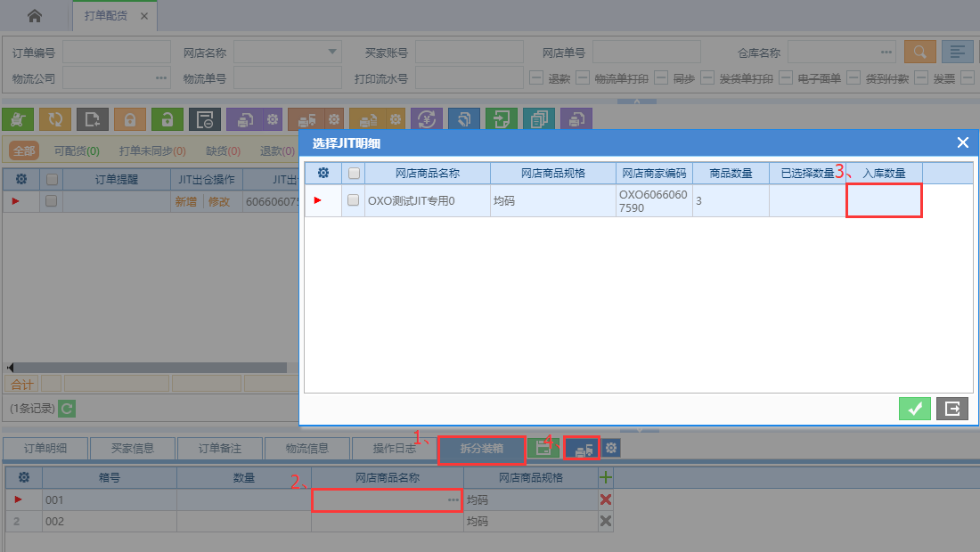Collapse the search panel with the up chevron
The image size is (980, 552).
(637, 101)
